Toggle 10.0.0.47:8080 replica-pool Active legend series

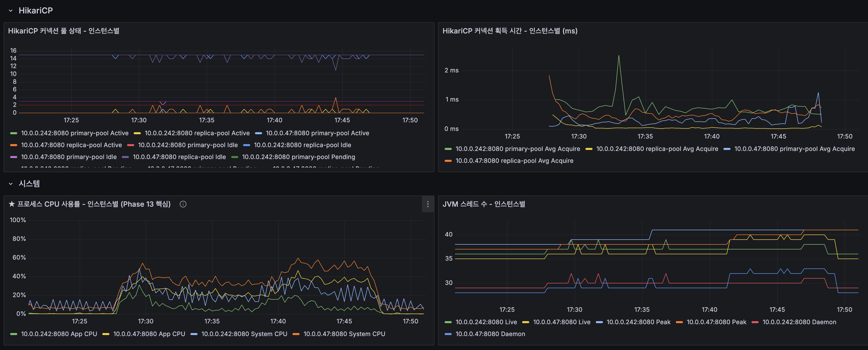[71, 145]
